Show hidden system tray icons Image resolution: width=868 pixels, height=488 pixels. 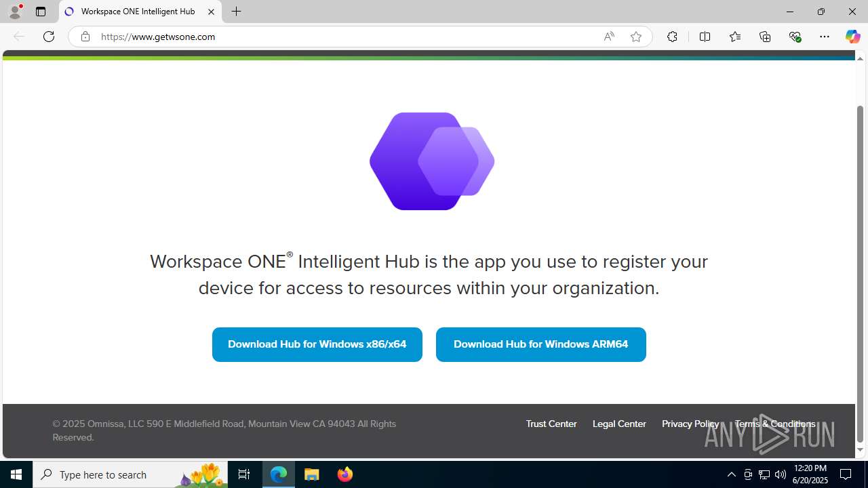731,474
